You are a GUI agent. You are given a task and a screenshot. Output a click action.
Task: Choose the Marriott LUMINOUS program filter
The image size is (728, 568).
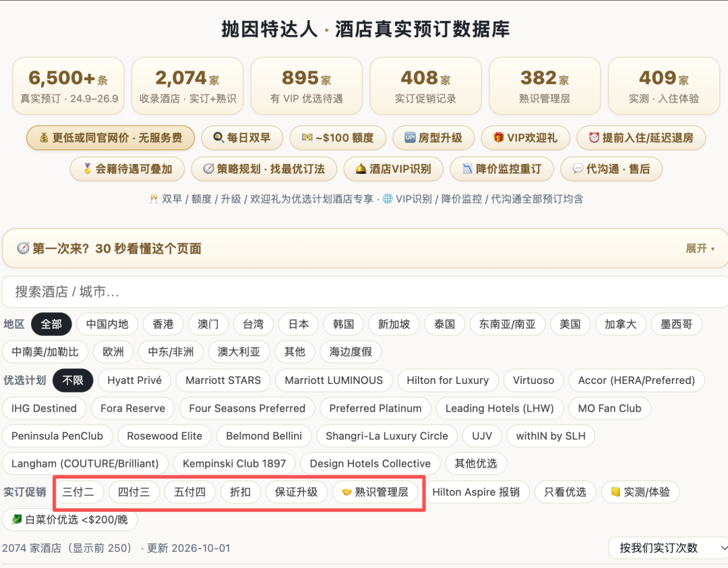coord(334,380)
